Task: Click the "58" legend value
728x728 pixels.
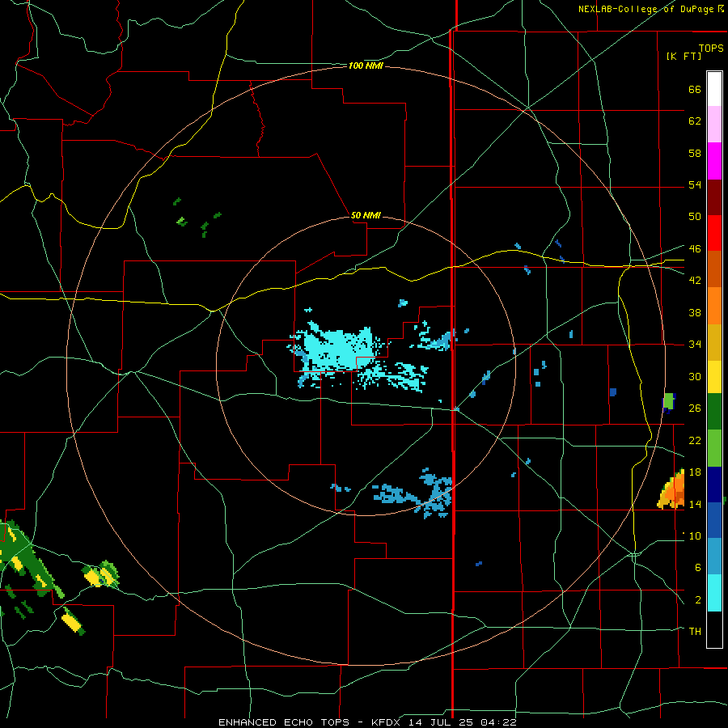Action: click(695, 153)
